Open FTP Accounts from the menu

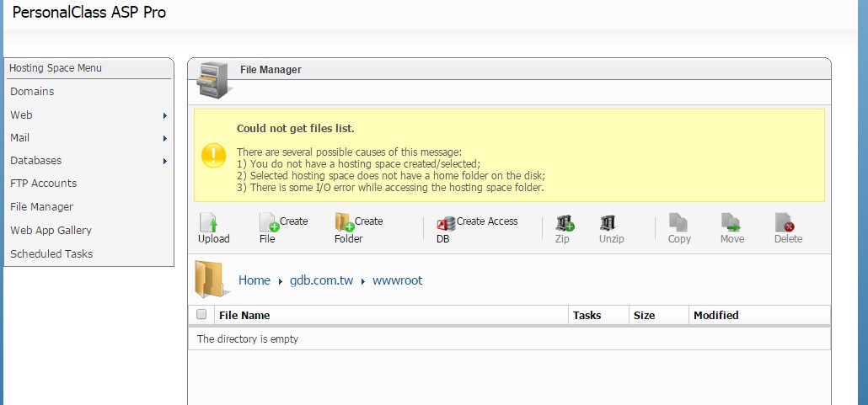click(43, 184)
